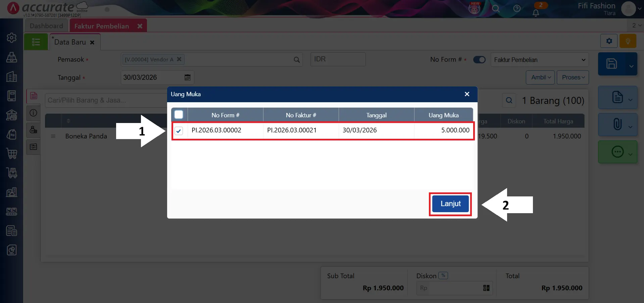Open the shopping cart sidebar module
The height and width of the screenshot is (303, 644).
[12, 154]
